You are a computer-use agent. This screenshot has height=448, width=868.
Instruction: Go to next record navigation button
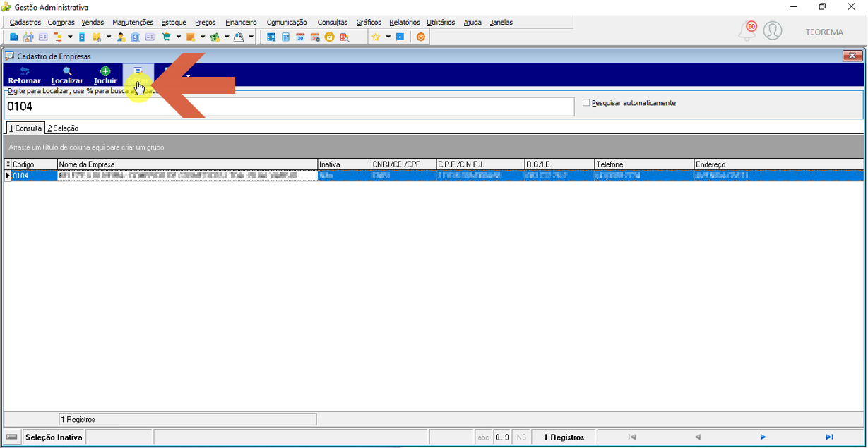763,437
